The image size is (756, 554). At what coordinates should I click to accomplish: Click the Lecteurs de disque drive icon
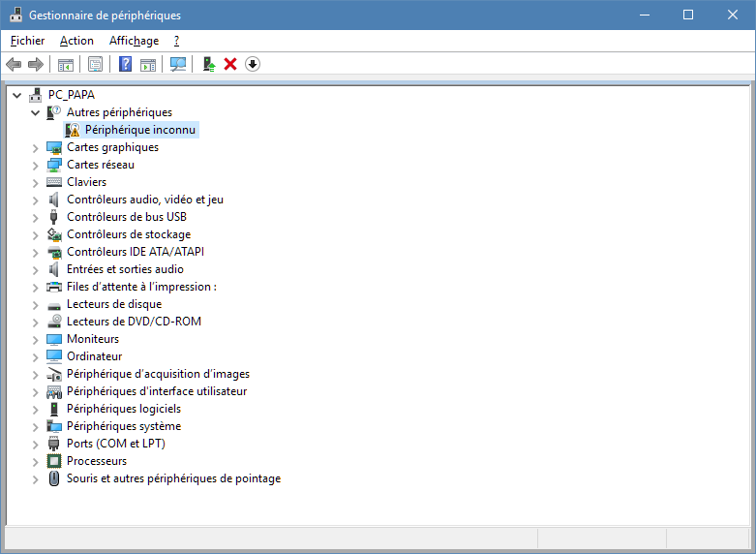(x=54, y=306)
